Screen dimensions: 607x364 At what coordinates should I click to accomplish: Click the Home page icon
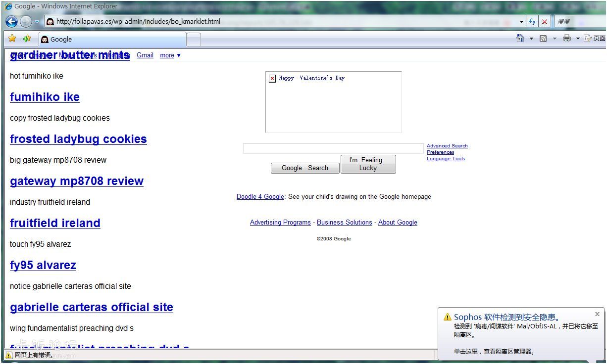tap(520, 39)
